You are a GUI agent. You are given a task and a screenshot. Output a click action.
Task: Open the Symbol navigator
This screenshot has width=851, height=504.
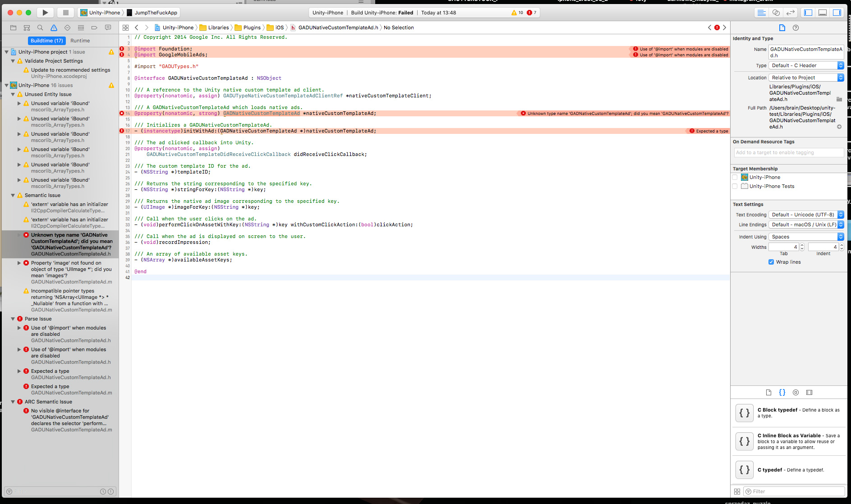click(27, 27)
